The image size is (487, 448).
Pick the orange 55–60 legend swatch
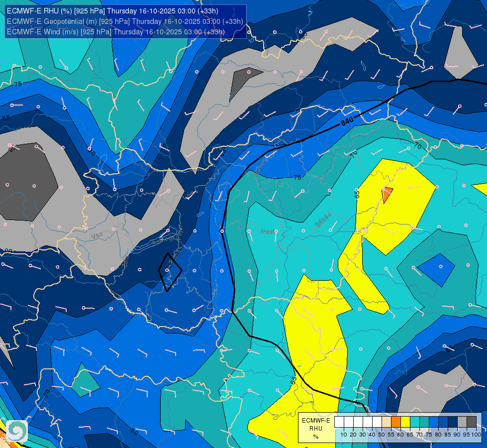(396, 422)
